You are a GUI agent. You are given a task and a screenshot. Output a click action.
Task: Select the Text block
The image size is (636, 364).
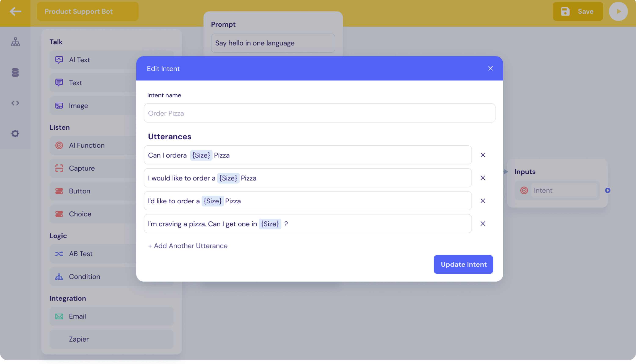112,83
